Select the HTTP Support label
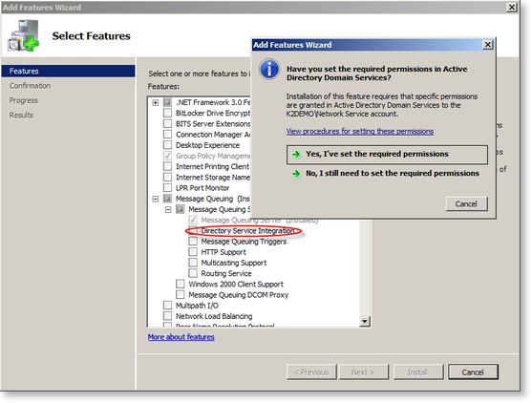532x403 pixels. point(223,252)
